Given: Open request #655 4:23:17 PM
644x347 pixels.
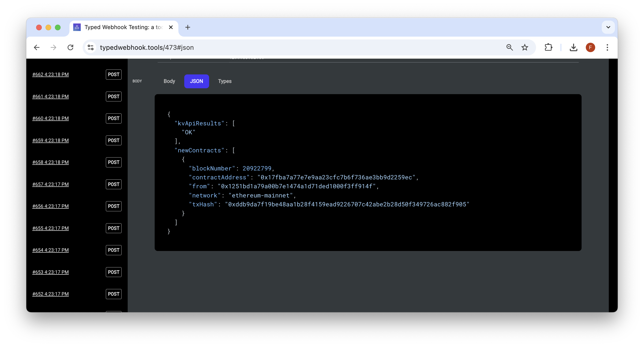Looking at the screenshot, I should coord(50,228).
